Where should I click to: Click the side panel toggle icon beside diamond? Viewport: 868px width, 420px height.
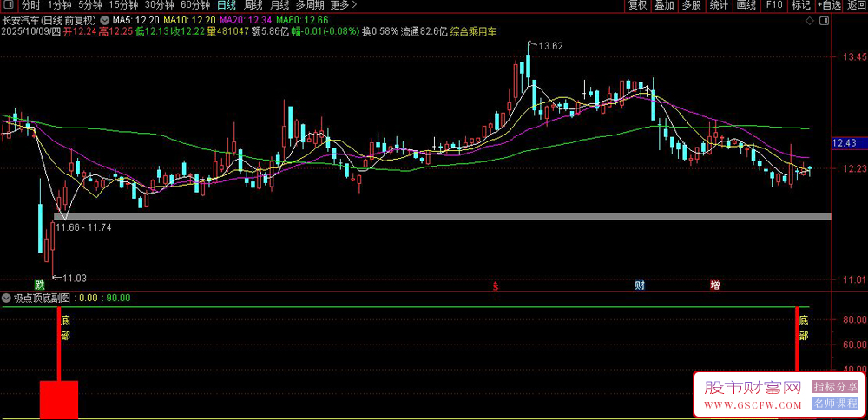click(825, 21)
